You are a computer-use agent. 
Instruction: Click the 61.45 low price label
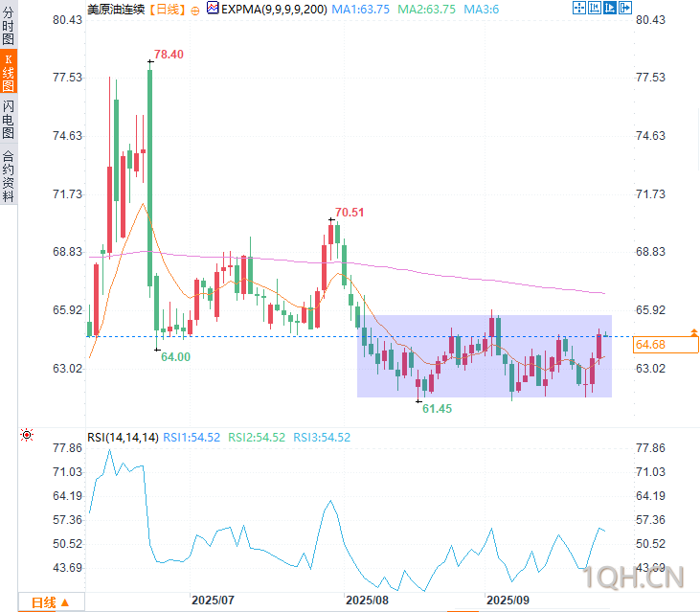(x=437, y=409)
